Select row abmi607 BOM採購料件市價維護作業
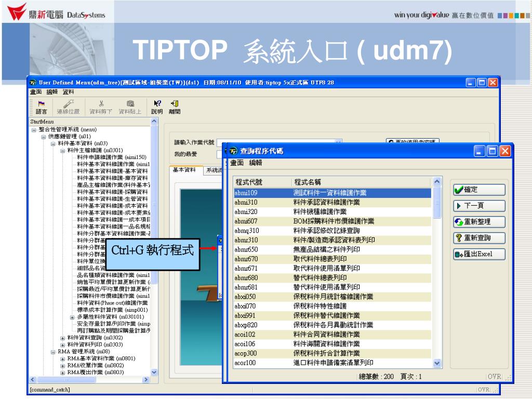 tap(332, 221)
